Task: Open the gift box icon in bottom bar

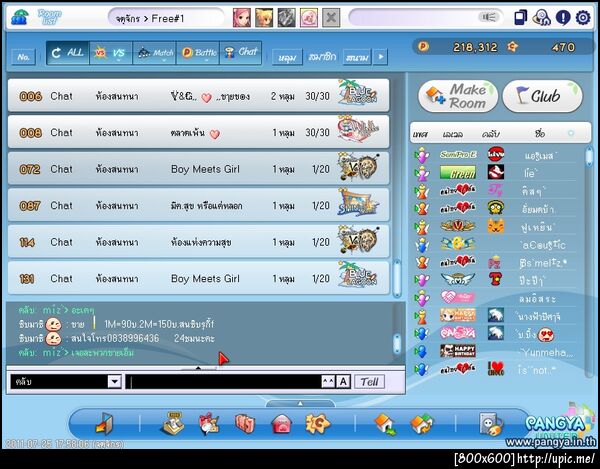Action: click(209, 424)
